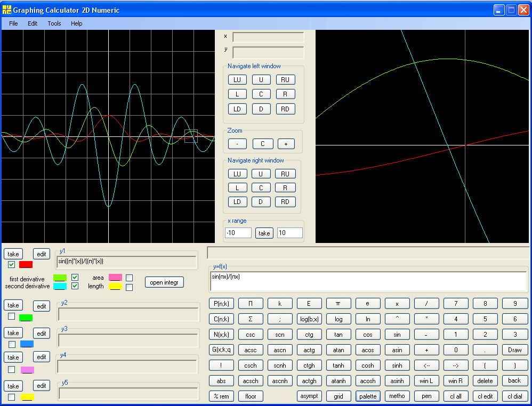Image resolution: width=532 pixels, height=406 pixels.
Task: Click the P(n;k) key
Action: pos(221,304)
